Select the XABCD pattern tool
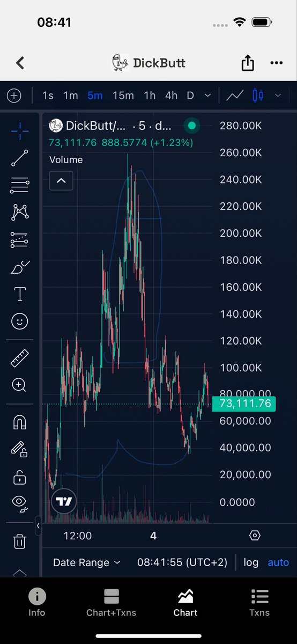 [20, 213]
